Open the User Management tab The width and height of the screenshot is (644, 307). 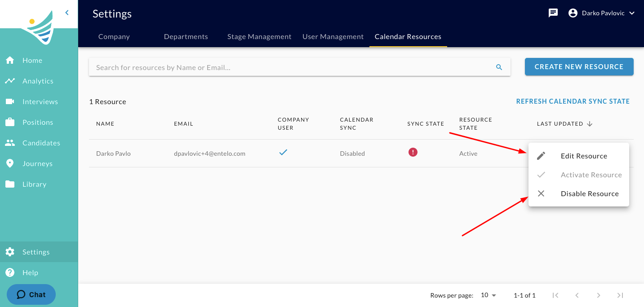[333, 37]
